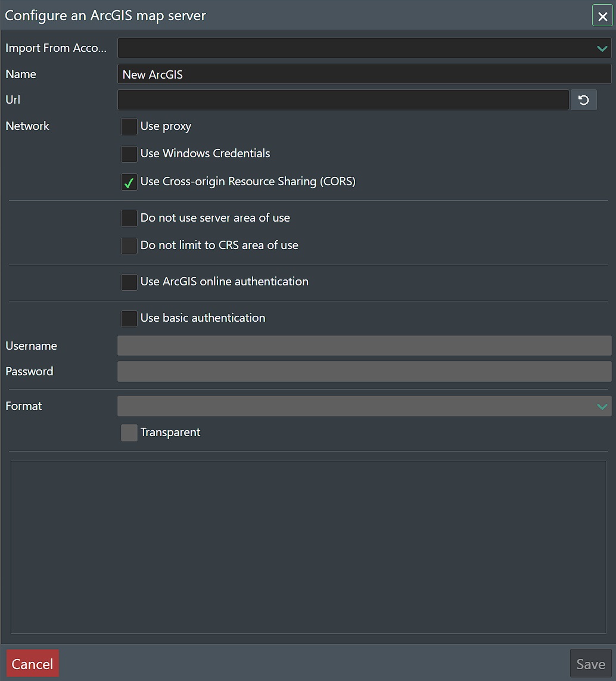Screen dimensions: 616x681
Task: Cancel the map server configuration
Action: point(33,663)
